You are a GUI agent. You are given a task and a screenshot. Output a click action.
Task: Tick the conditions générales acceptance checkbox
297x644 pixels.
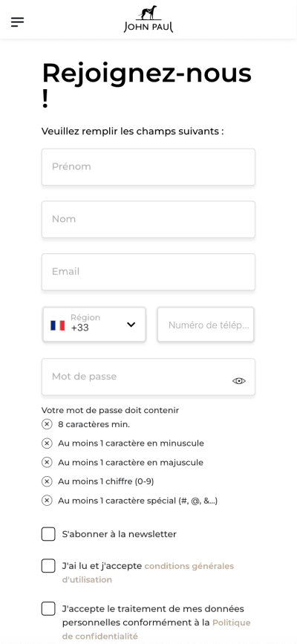pos(48,566)
